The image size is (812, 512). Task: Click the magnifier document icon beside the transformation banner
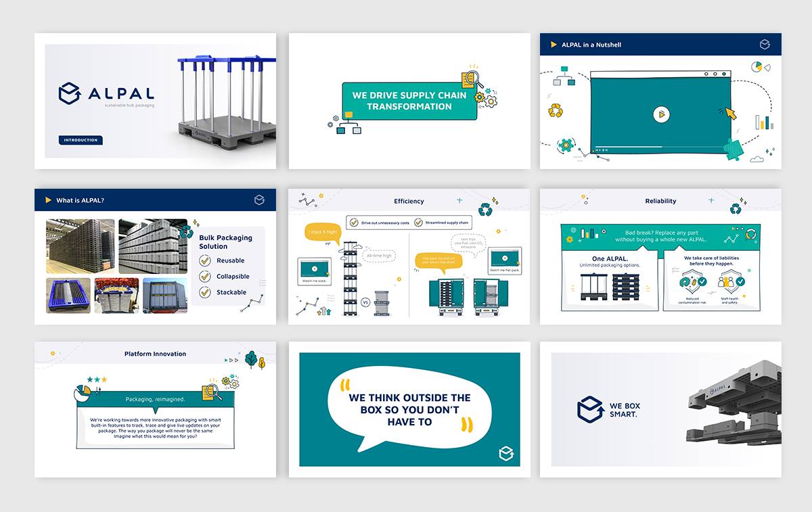coord(471,76)
